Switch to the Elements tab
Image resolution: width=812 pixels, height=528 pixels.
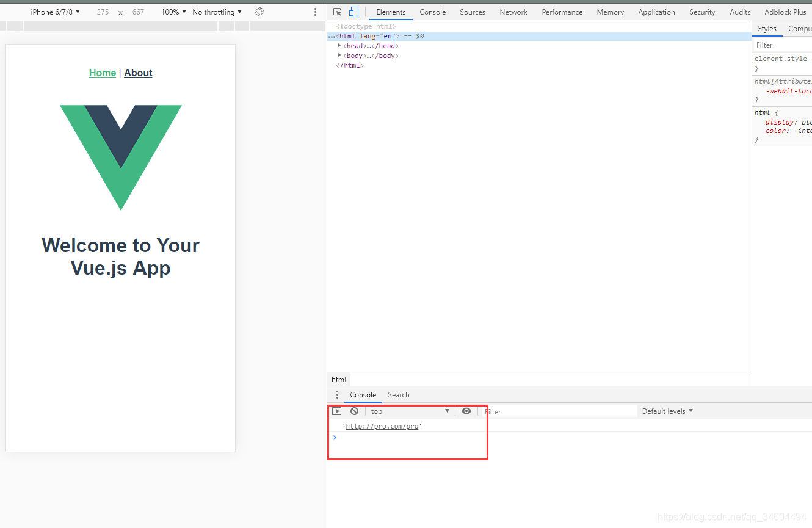click(391, 12)
